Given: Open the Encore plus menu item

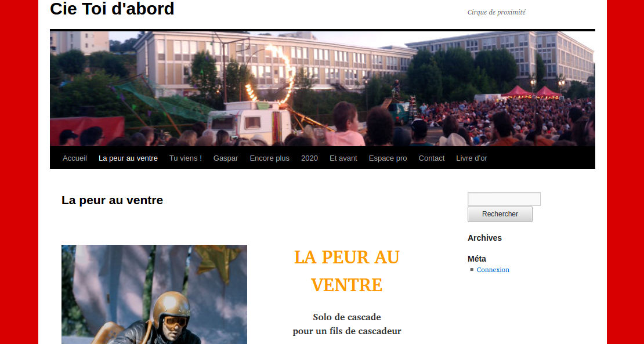Looking at the screenshot, I should pos(269,158).
